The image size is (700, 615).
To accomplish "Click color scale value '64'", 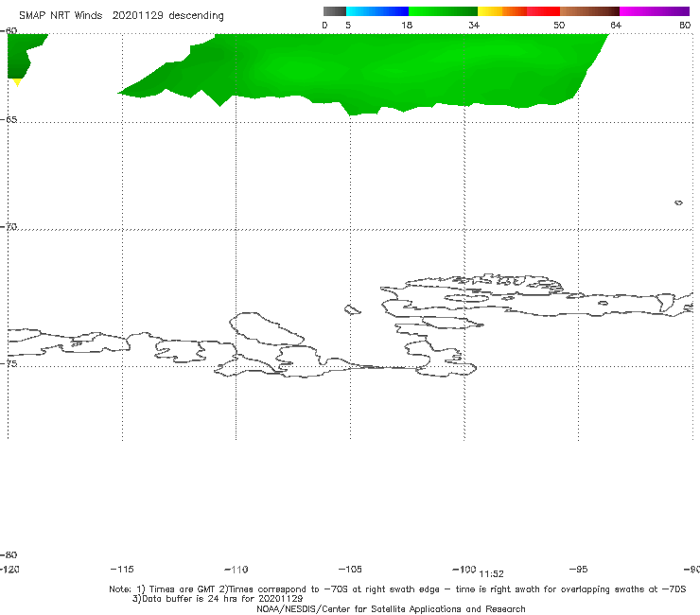I will coord(616,25).
